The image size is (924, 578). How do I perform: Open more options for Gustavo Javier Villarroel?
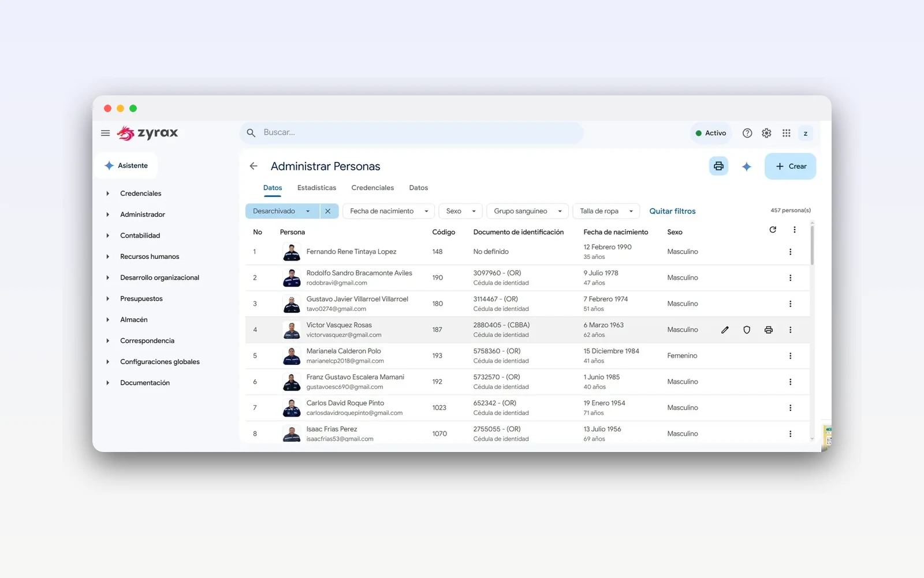[x=791, y=304]
